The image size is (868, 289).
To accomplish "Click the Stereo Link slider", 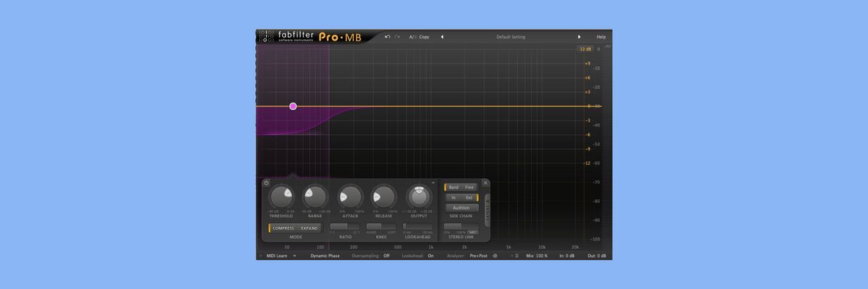I will coord(461,227).
